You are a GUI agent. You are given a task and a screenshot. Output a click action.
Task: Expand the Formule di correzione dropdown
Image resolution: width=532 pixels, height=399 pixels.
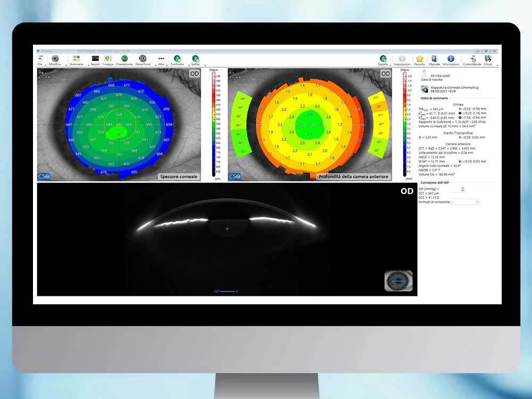coord(464,202)
